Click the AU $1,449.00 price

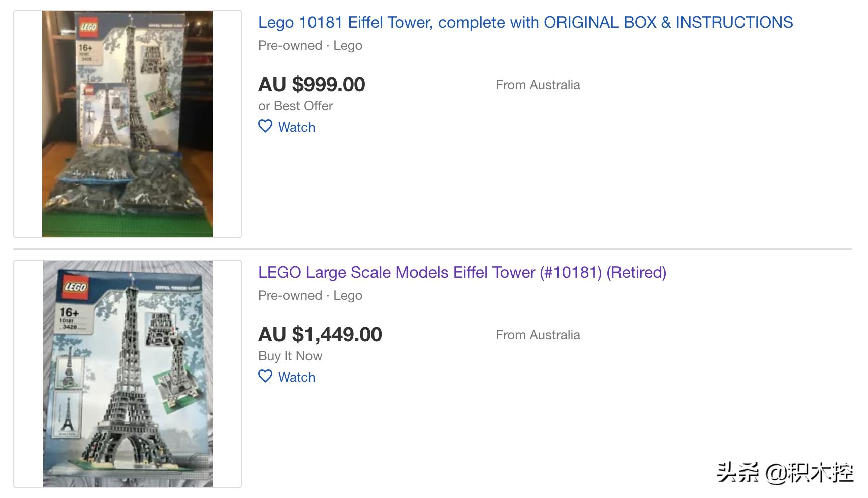pyautogui.click(x=320, y=334)
